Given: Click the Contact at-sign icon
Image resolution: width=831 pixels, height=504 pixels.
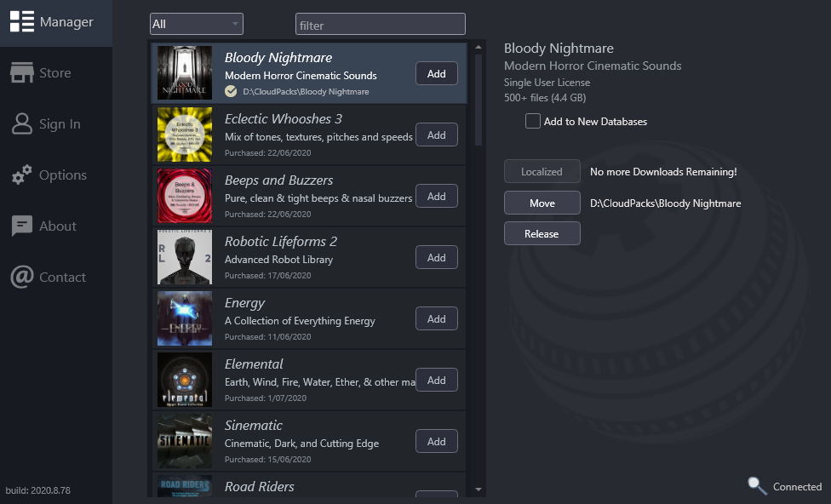Looking at the screenshot, I should tap(22, 277).
